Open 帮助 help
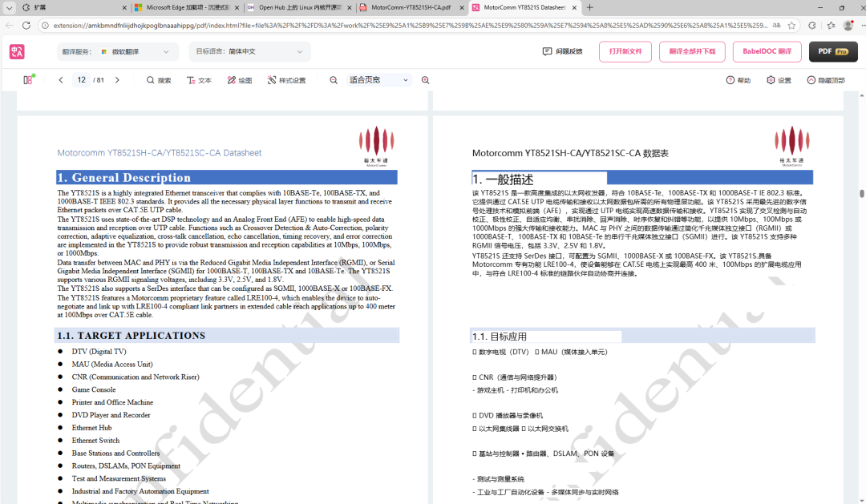Viewport: 866px width, 504px height. tap(739, 80)
